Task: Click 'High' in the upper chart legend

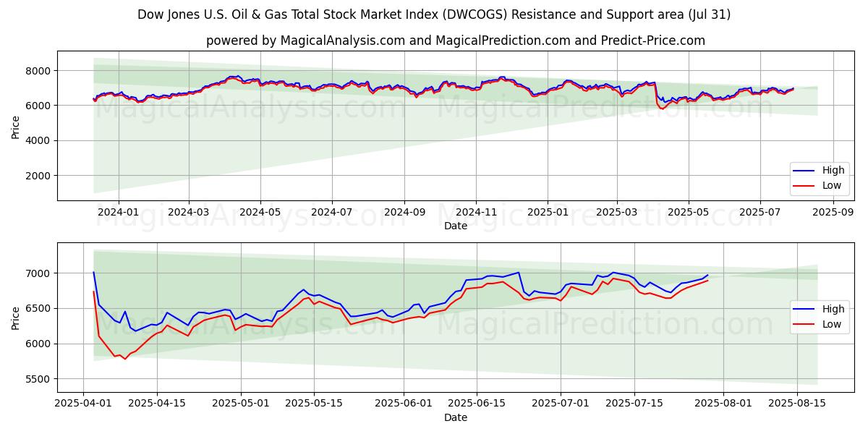Action: 833,171
